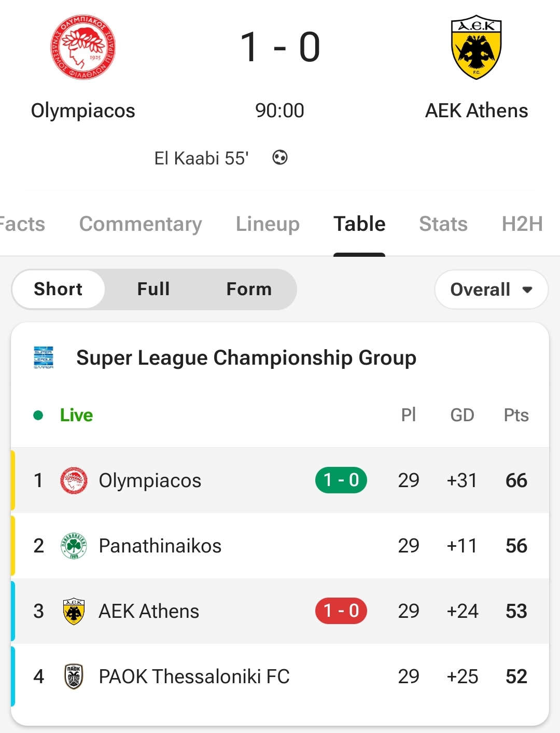Open the Lineup tab
The width and height of the screenshot is (560, 733).
[x=268, y=224]
